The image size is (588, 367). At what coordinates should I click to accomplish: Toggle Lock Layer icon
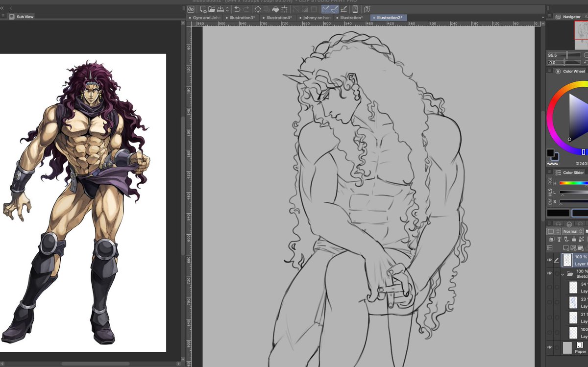(574, 239)
